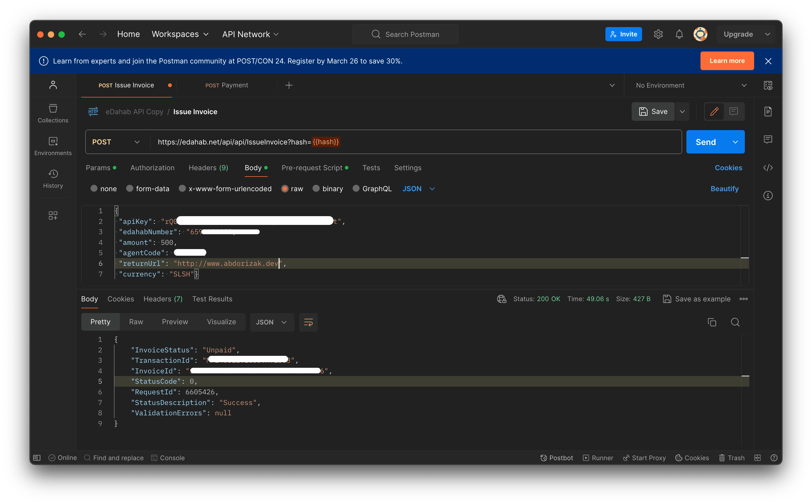Open the configure workspace sidebar icon
Screen dimensions: 812x504
click(53, 215)
